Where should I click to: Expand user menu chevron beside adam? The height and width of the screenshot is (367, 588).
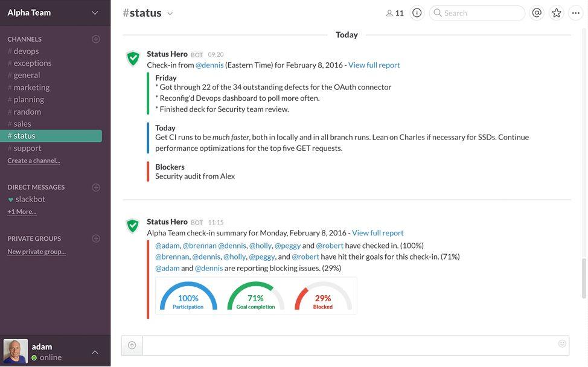[95, 352]
